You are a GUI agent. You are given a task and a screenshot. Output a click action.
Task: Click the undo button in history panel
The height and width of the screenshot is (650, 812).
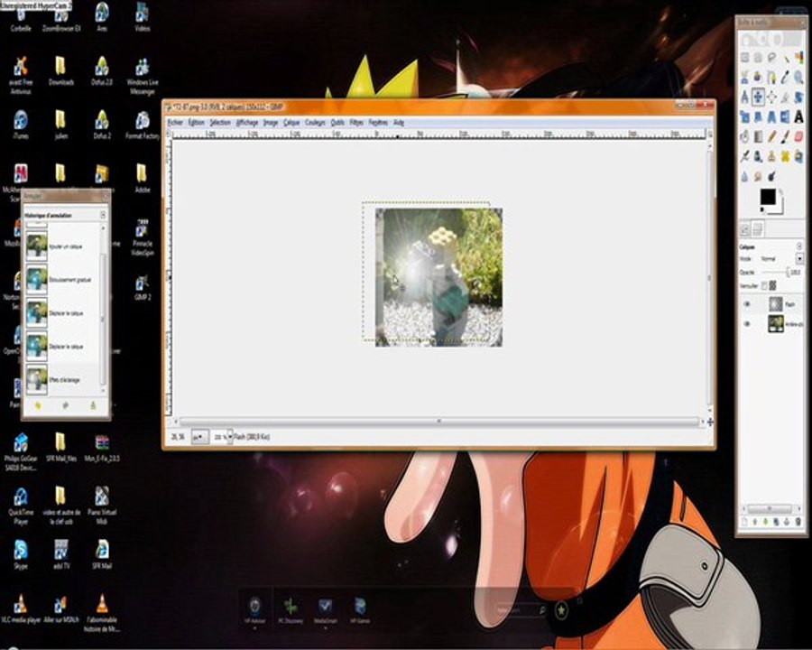(38, 406)
